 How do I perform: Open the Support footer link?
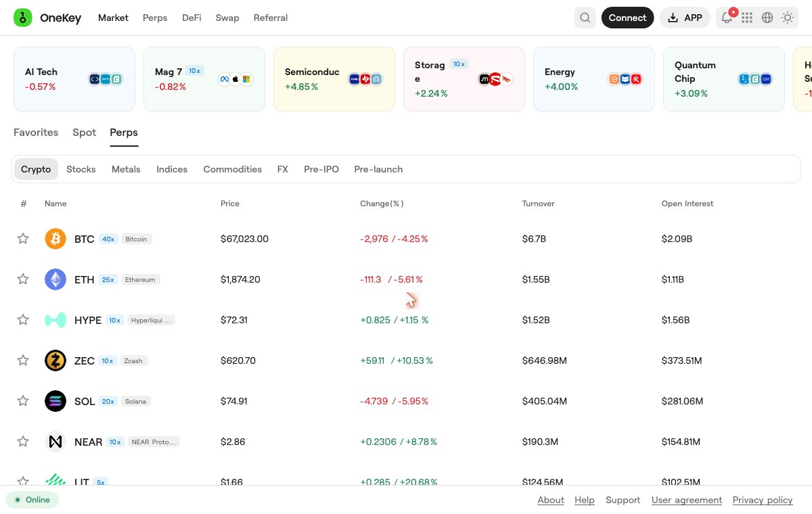point(623,500)
